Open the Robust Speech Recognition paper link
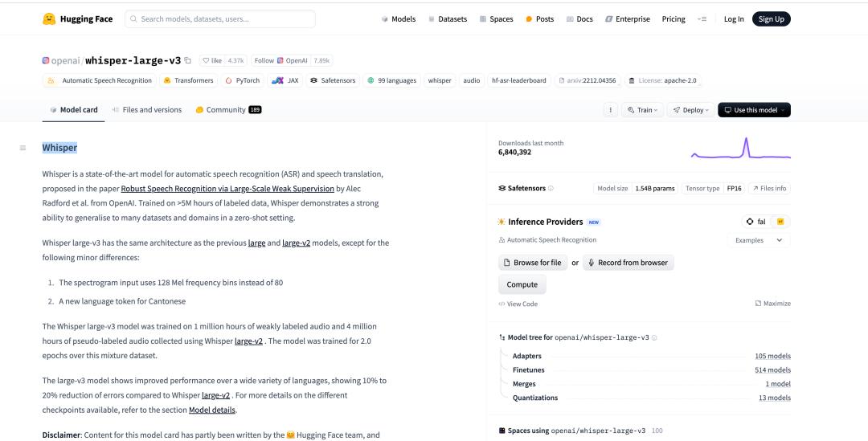The width and height of the screenshot is (868, 441). (227, 190)
